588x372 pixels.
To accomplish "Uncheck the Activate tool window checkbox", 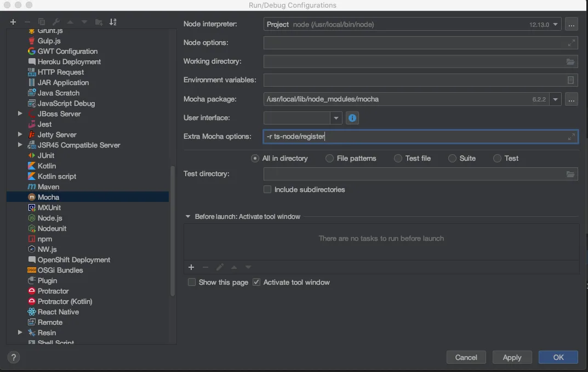I will tap(256, 282).
